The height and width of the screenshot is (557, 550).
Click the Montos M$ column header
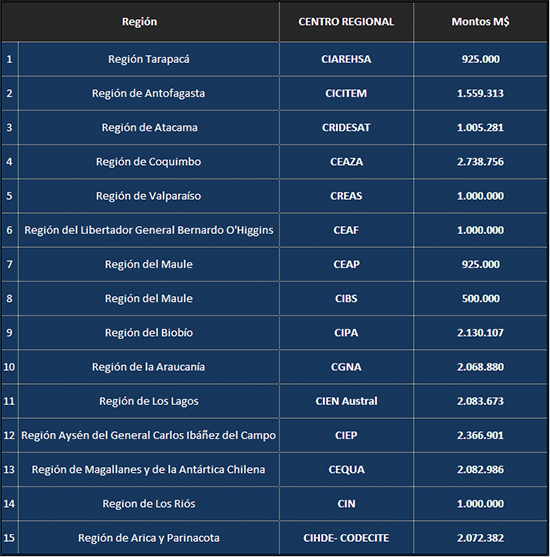coord(480,22)
